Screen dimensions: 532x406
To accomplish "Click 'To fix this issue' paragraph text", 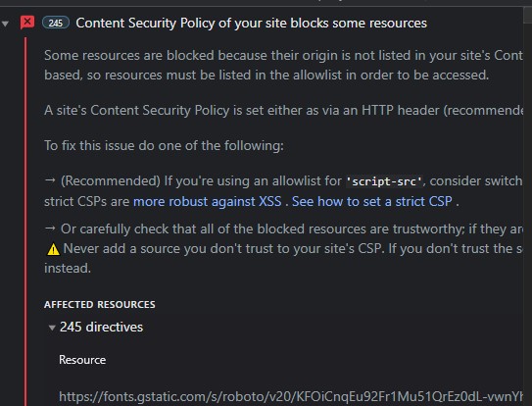I will [x=164, y=146].
